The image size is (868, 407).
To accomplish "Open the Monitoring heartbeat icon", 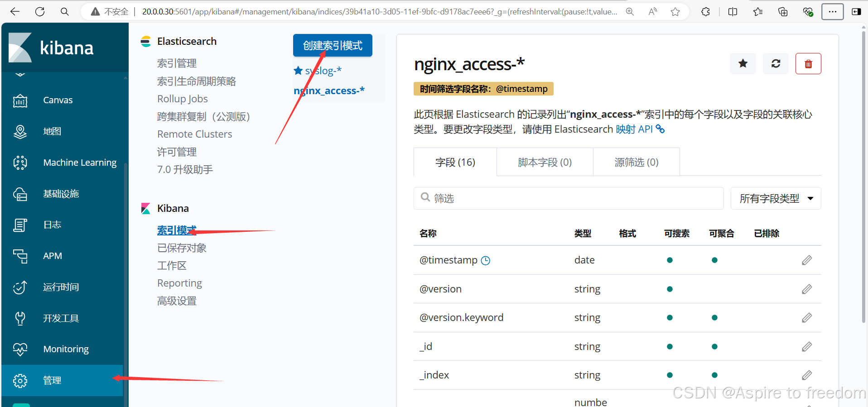I will pos(20,349).
